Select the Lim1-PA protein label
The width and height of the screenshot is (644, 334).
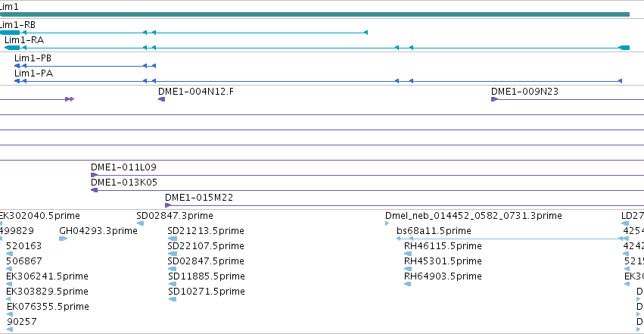click(x=34, y=73)
